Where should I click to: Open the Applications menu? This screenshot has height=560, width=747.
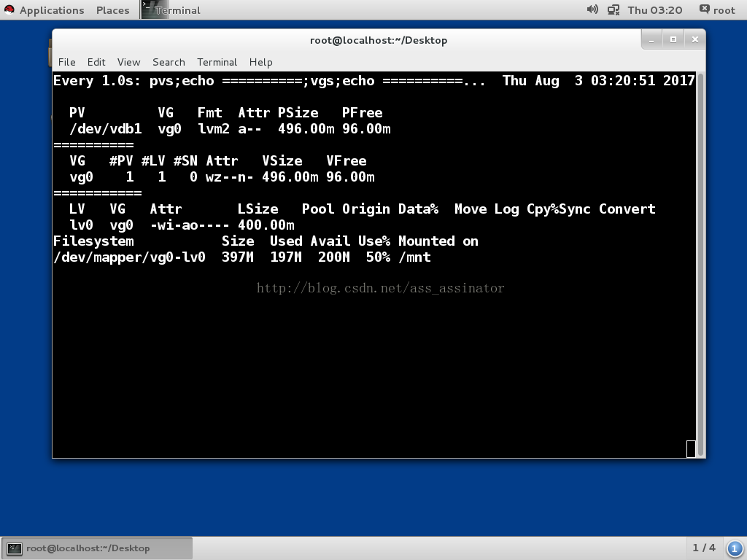(52, 10)
